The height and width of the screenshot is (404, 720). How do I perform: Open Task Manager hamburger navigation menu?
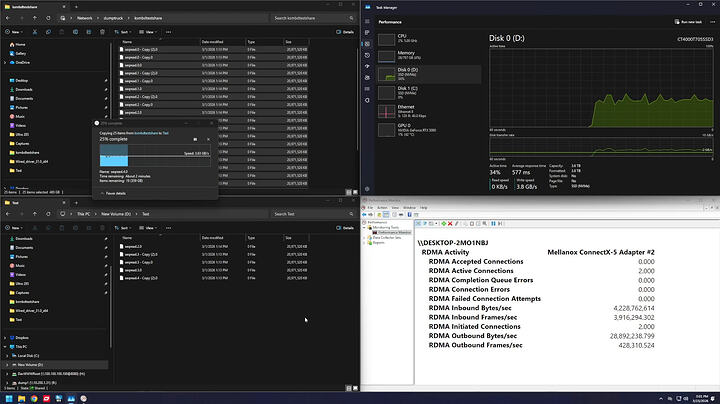pos(367,21)
